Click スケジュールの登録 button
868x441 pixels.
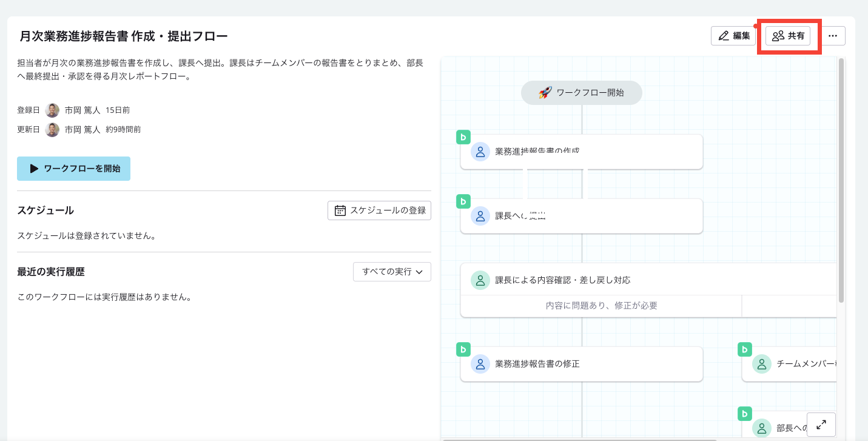(x=380, y=210)
